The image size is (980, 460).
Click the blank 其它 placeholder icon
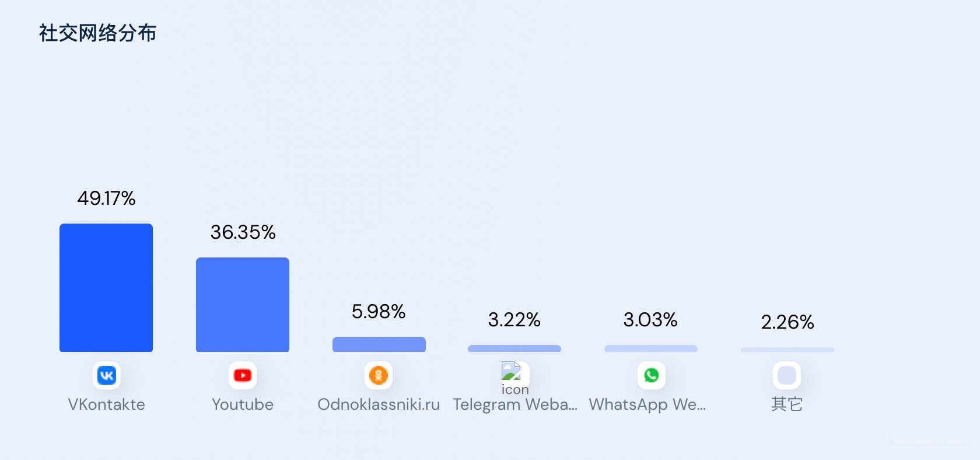787,375
